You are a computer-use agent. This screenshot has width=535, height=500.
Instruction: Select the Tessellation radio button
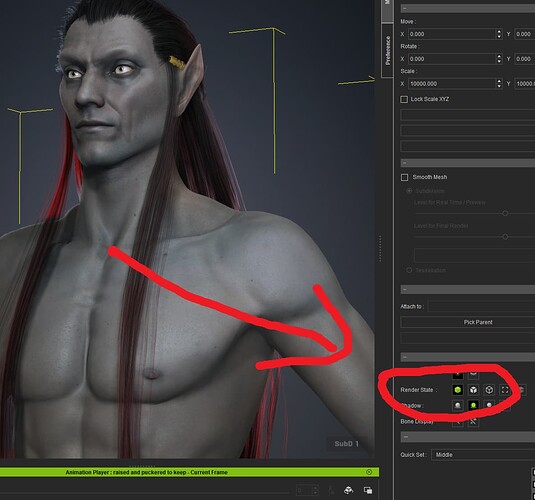tap(409, 270)
